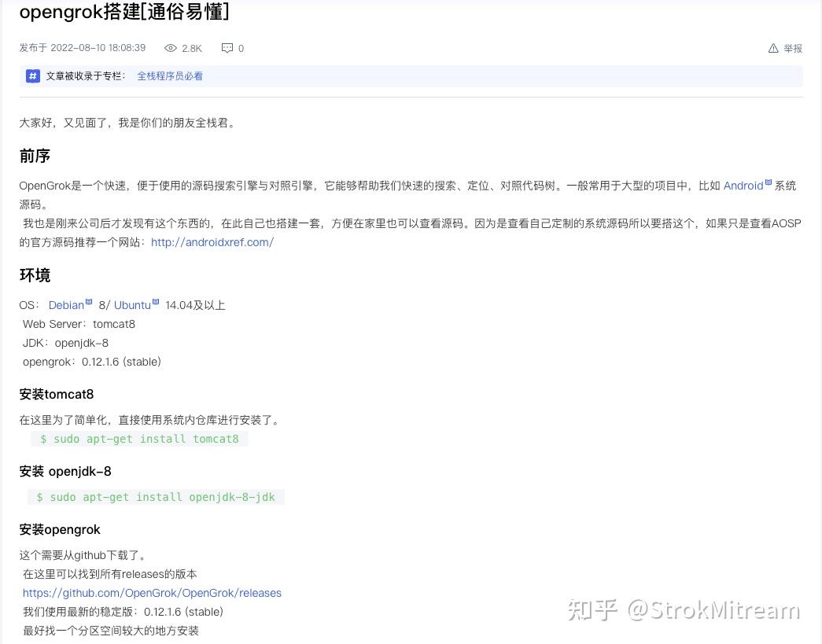The height and width of the screenshot is (644, 822).
Task: Follow the androidxref.com link
Action: (x=212, y=242)
